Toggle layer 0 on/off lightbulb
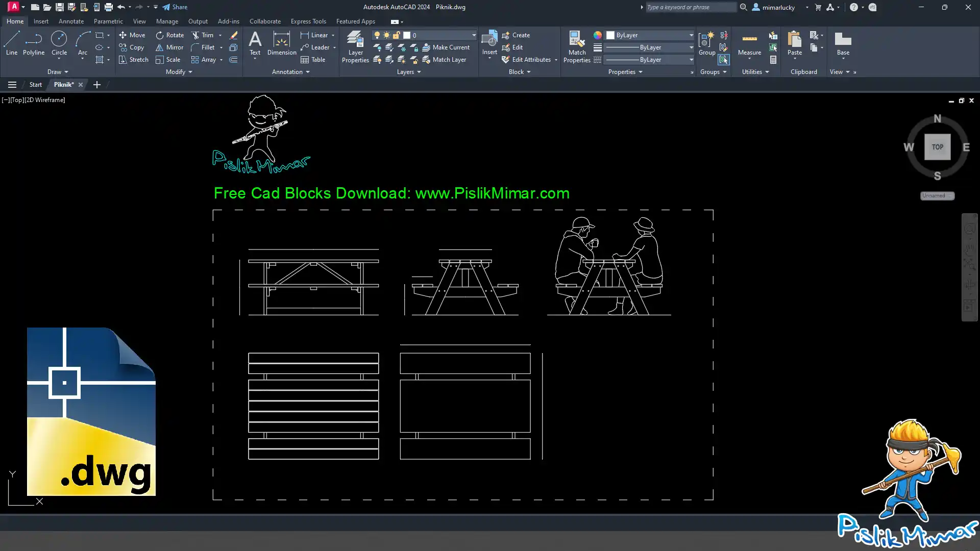980x551 pixels. pyautogui.click(x=377, y=35)
